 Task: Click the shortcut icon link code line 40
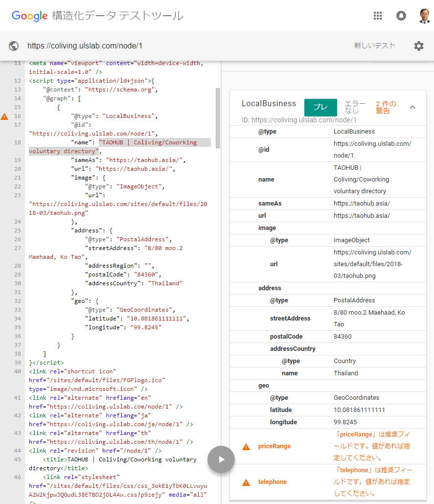[97, 380]
